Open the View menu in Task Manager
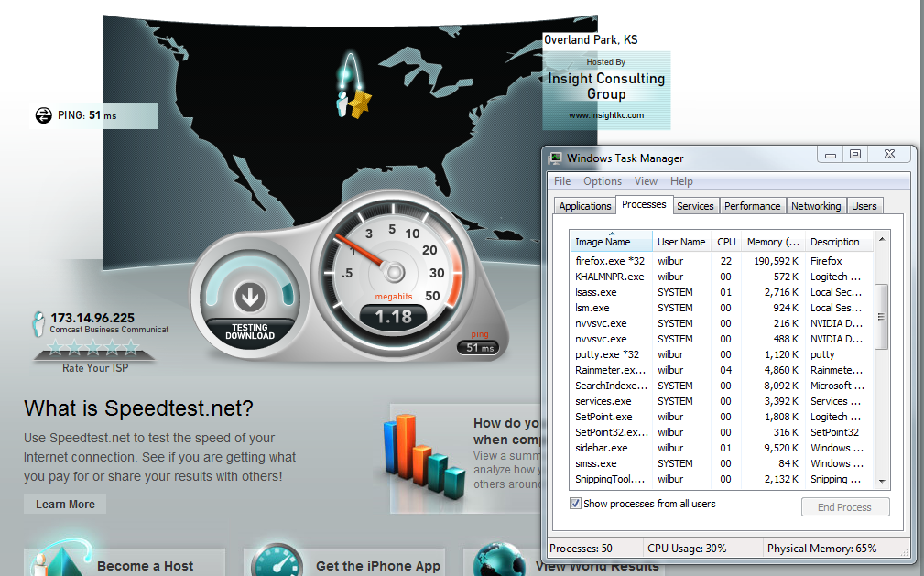Screen dimensions: 924x576 point(646,181)
